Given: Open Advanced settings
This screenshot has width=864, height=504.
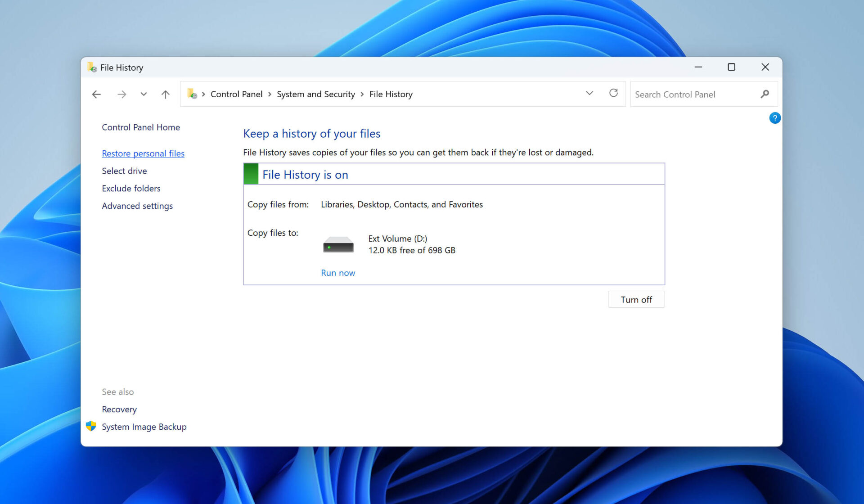Looking at the screenshot, I should coord(137,206).
